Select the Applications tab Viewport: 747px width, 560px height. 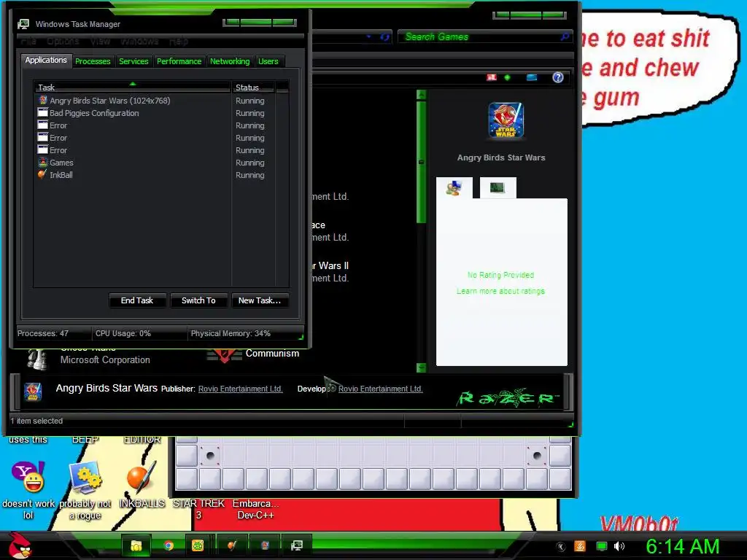pos(46,60)
